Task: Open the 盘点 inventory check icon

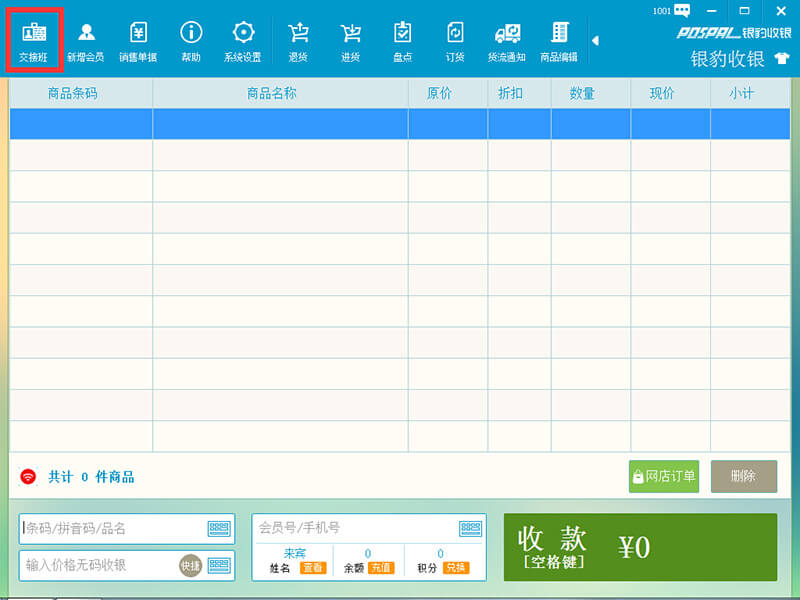Action: 403,42
